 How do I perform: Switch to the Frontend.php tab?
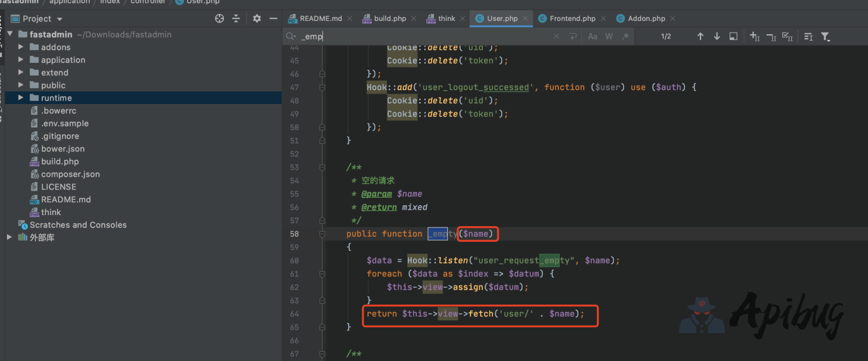[x=572, y=19]
